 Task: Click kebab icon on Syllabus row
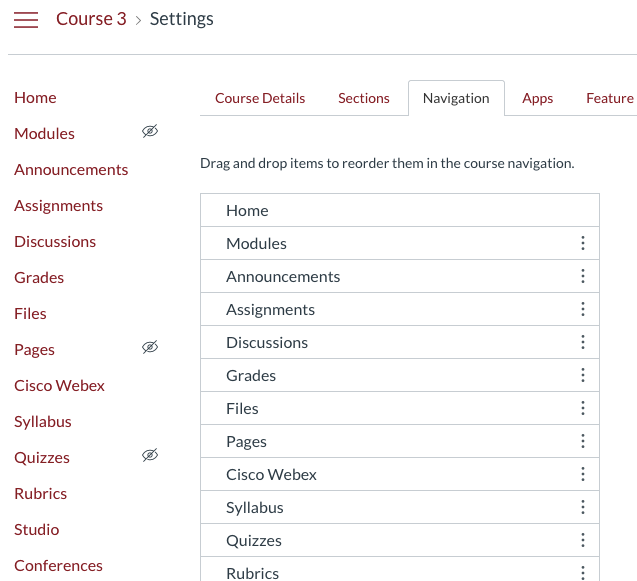coord(582,507)
